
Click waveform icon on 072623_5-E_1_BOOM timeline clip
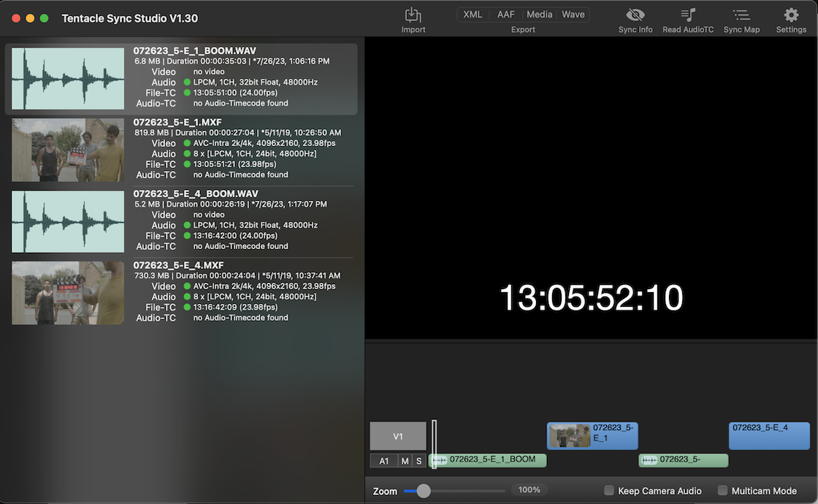click(x=439, y=459)
